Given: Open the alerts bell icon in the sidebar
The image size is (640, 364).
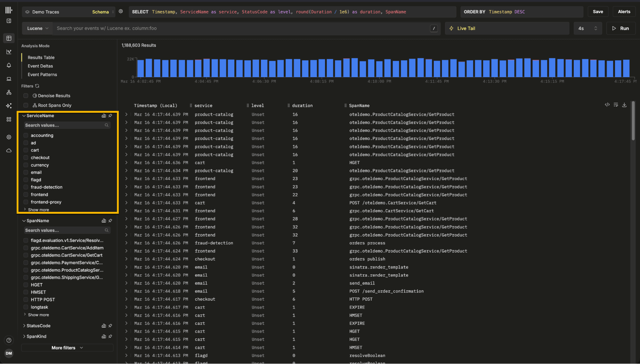Looking at the screenshot, I should [9, 65].
